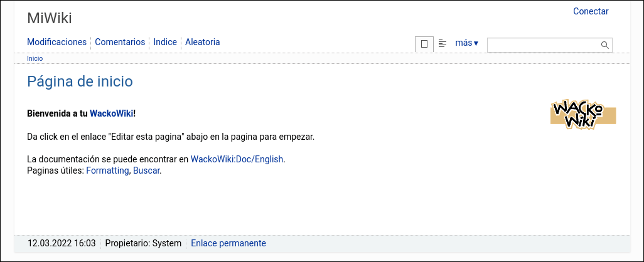The height and width of the screenshot is (262, 644).
Task: Expand the "más" dropdown menu
Action: click(466, 43)
